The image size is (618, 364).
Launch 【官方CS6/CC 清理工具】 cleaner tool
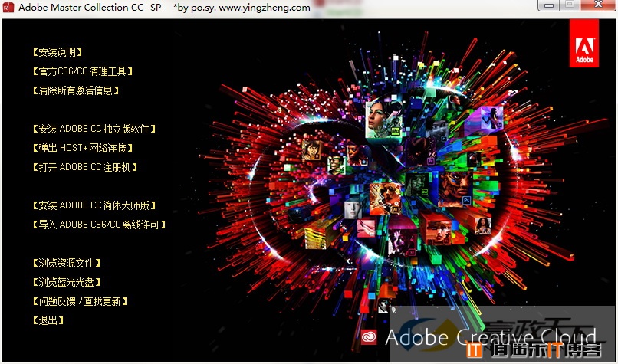[82, 71]
